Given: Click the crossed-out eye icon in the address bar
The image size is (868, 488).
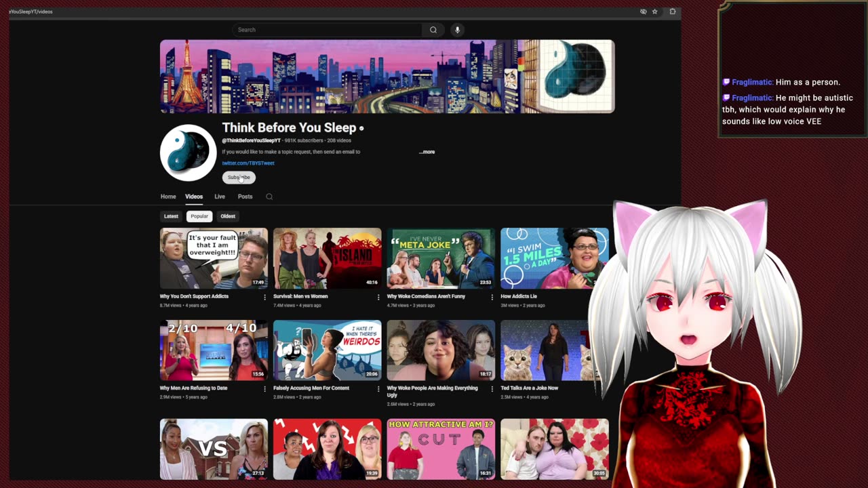Looking at the screenshot, I should tap(643, 12).
